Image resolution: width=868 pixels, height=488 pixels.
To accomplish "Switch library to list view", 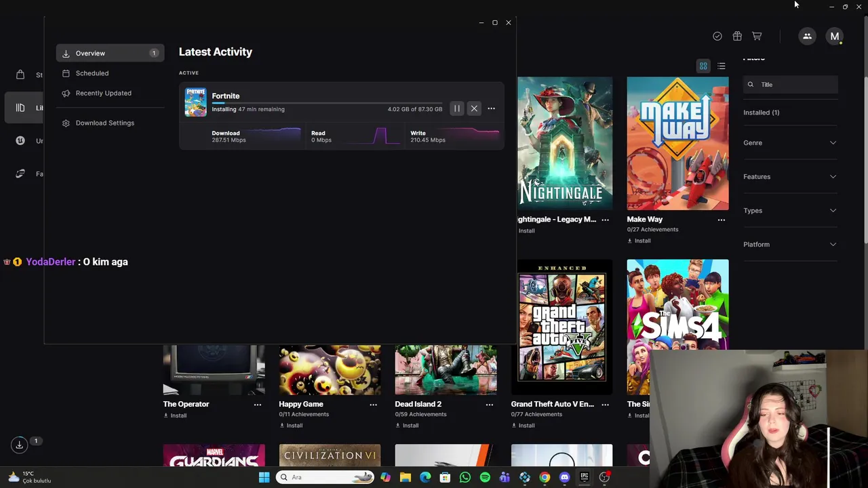I will 722,66.
